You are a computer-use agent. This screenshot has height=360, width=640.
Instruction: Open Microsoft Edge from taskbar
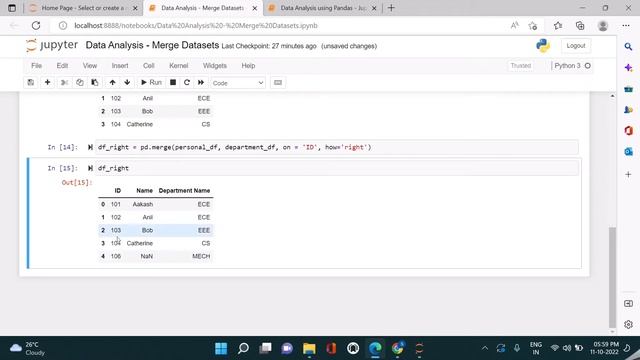(375, 348)
